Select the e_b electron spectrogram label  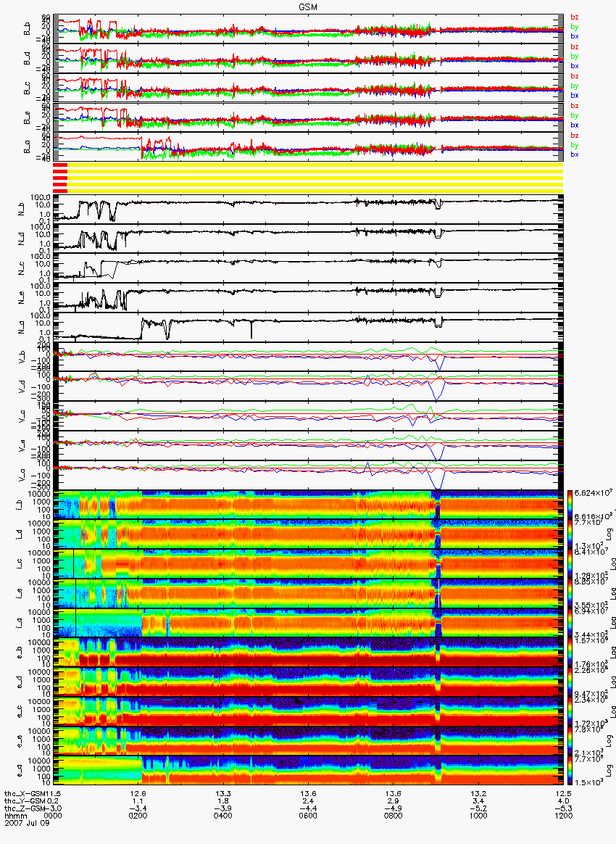20,653
